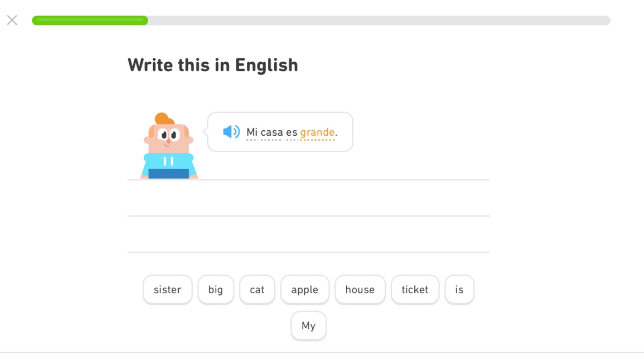Select the 'apple' word tile

click(305, 290)
